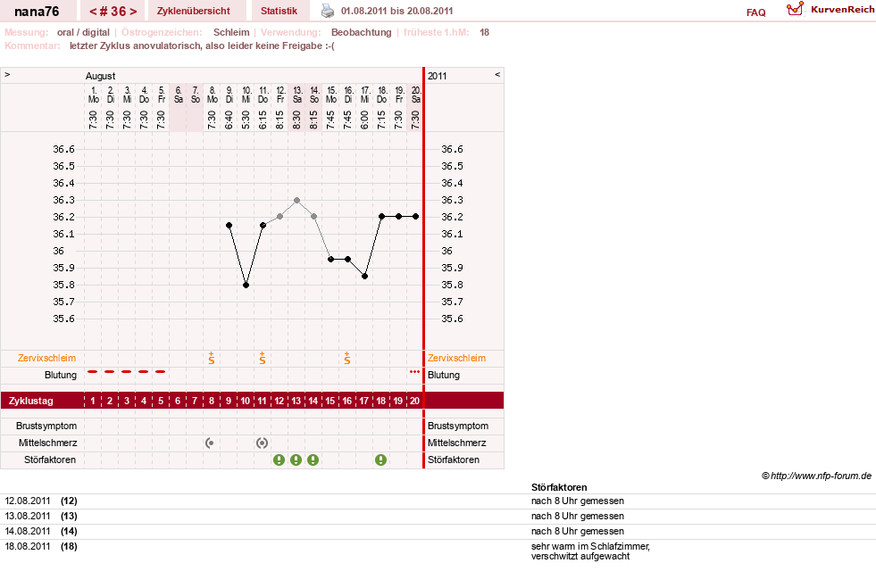Click the 18.08.2011 Störfaktoren row
Viewport: 876px width, 588px height.
point(438,551)
